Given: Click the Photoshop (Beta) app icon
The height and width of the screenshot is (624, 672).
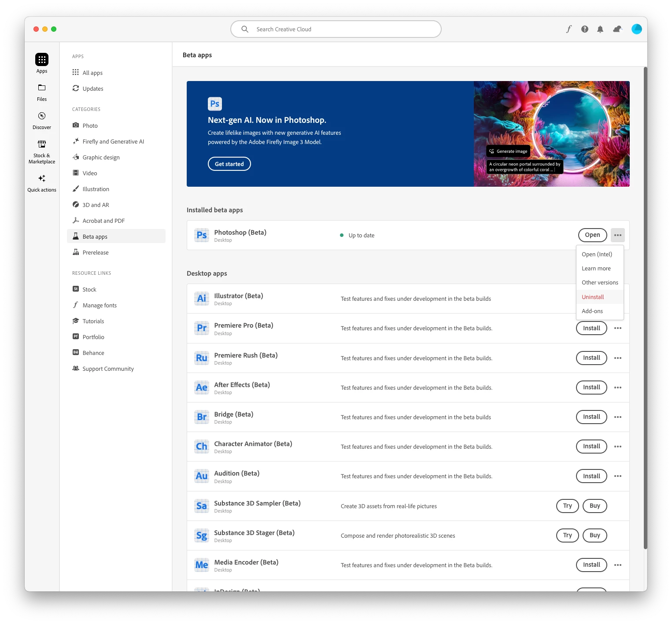Looking at the screenshot, I should [x=202, y=235].
